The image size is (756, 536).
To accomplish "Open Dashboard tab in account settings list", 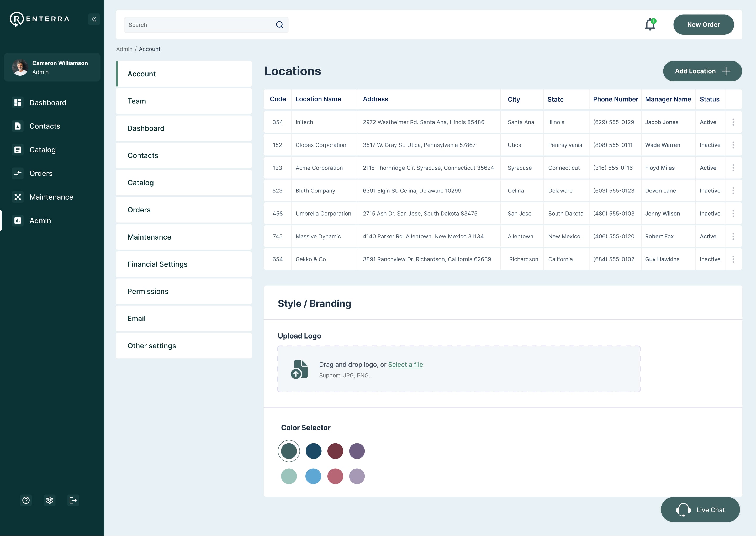I will 184,128.
